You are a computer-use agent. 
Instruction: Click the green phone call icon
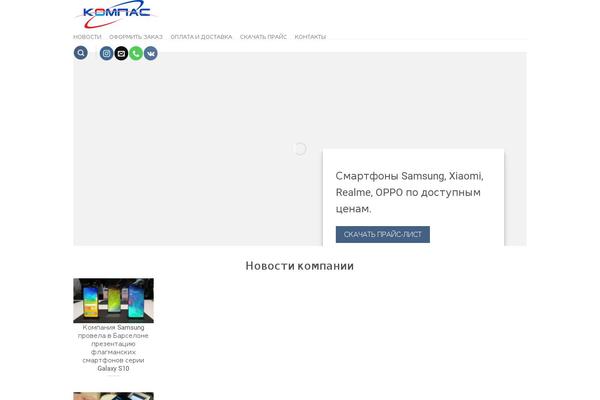coord(136,53)
